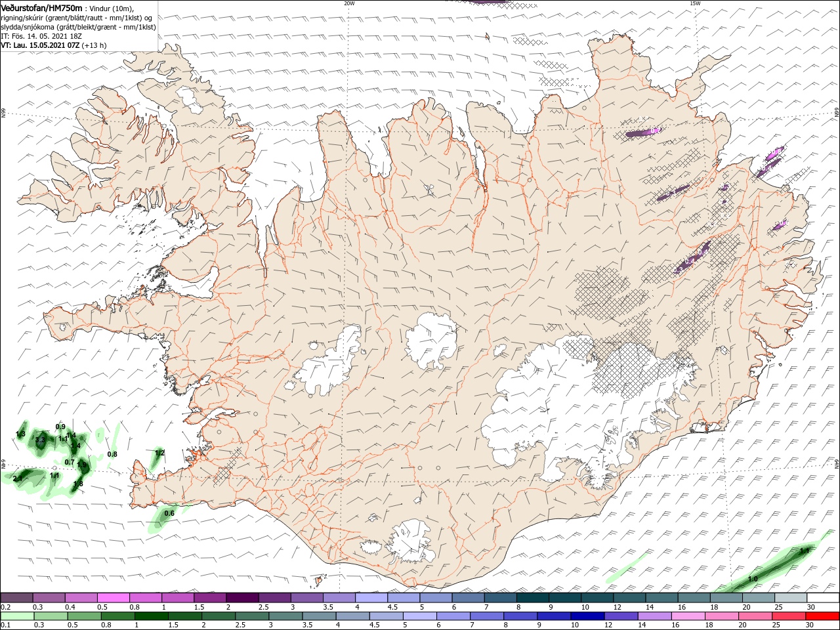Click the '1.9' rainfall value on the map
840x630 pixels.
coord(82,464)
